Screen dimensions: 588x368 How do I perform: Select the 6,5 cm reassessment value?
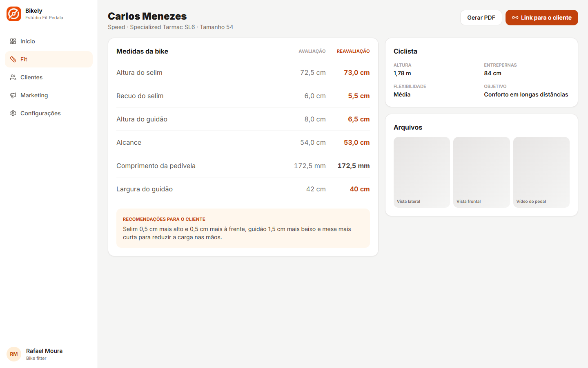(x=359, y=119)
